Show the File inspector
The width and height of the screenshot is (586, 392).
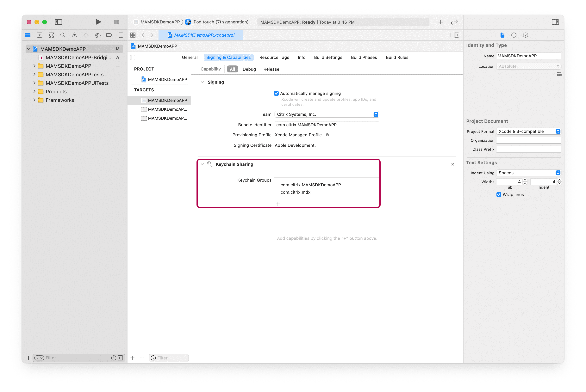[502, 35]
